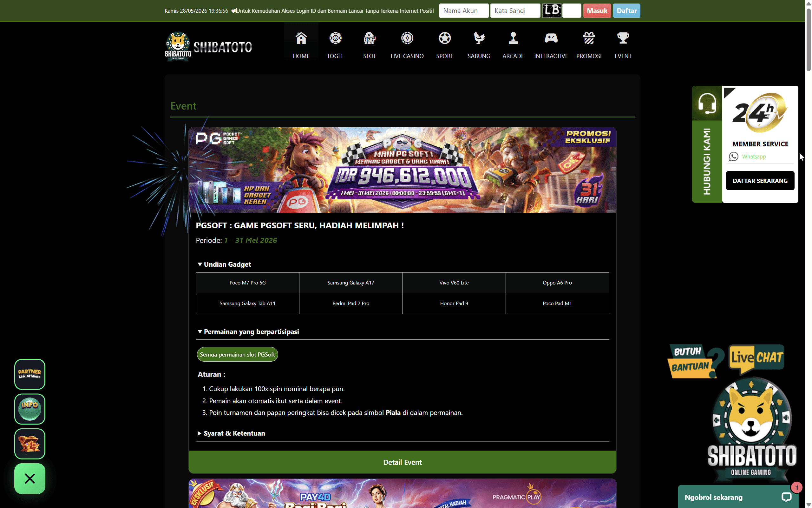The width and height of the screenshot is (812, 508).
Task: Open the HOME house icon
Action: pos(301,38)
